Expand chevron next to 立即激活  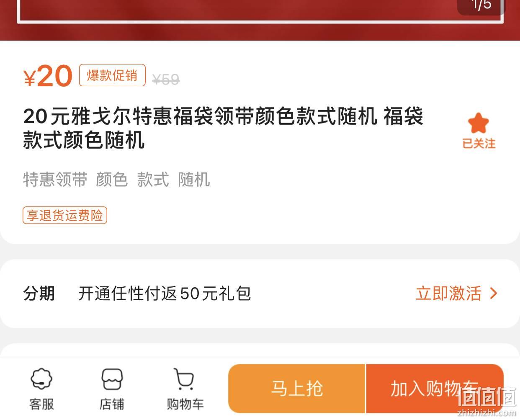pos(494,293)
